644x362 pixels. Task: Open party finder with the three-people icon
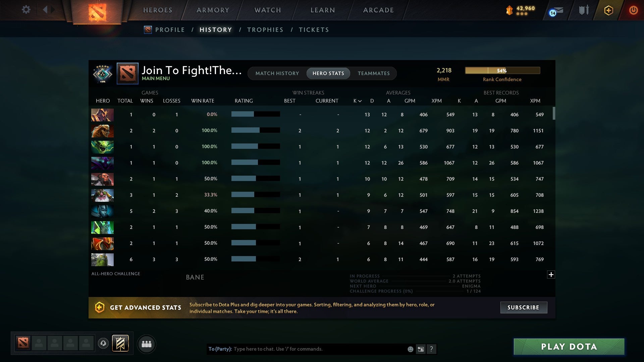pos(146,344)
